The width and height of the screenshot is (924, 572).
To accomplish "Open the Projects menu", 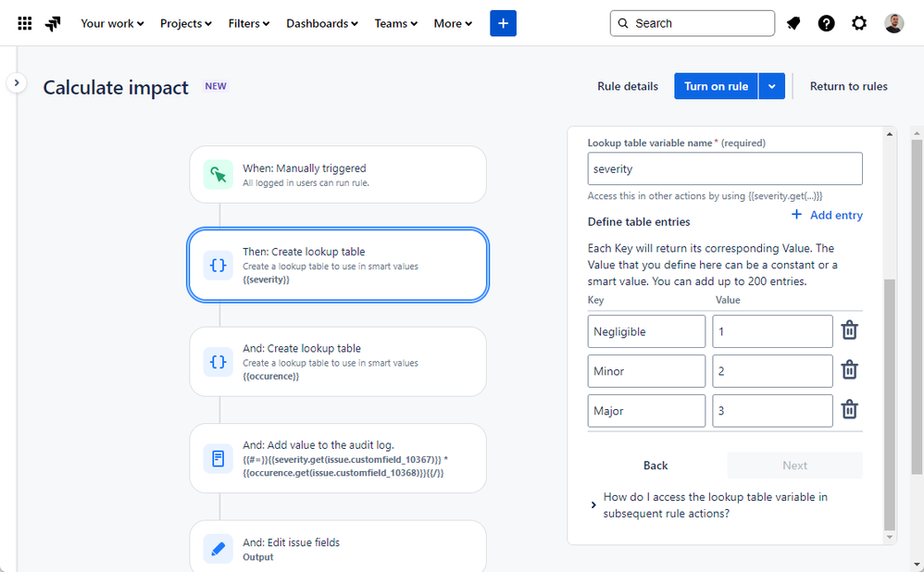I will pos(185,23).
